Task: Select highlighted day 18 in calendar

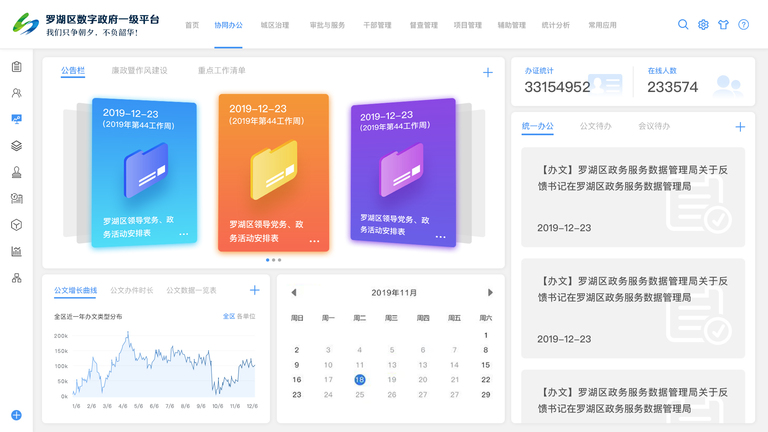Action: (x=360, y=380)
